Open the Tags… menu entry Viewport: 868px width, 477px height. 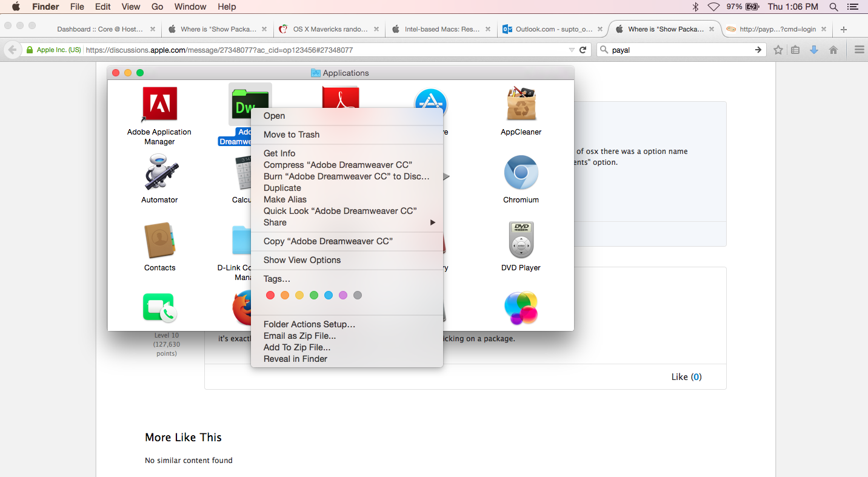coord(347,279)
